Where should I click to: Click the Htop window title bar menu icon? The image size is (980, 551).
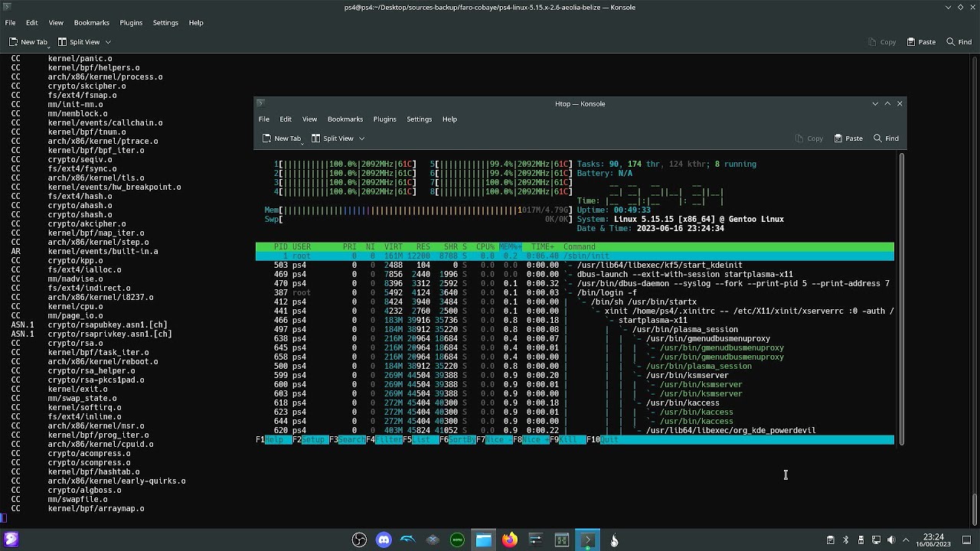pos(260,103)
